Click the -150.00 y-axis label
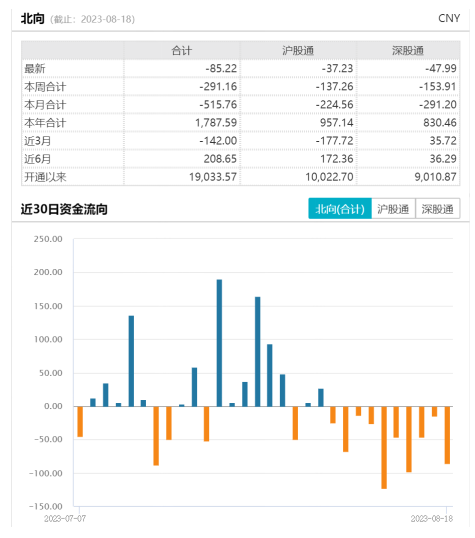The width and height of the screenshot is (475, 538). pyautogui.click(x=46, y=506)
